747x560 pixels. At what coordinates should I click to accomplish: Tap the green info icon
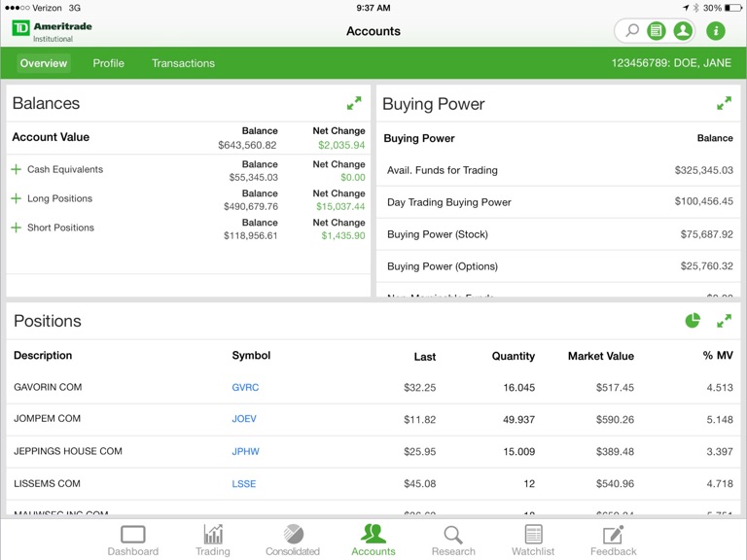[716, 31]
